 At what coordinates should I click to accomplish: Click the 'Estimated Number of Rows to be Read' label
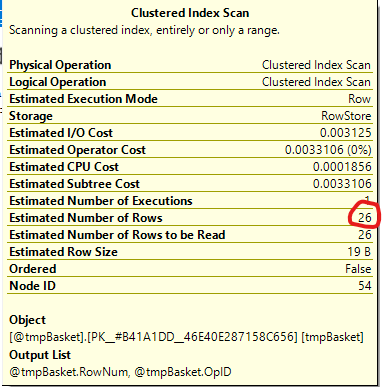pos(117,235)
